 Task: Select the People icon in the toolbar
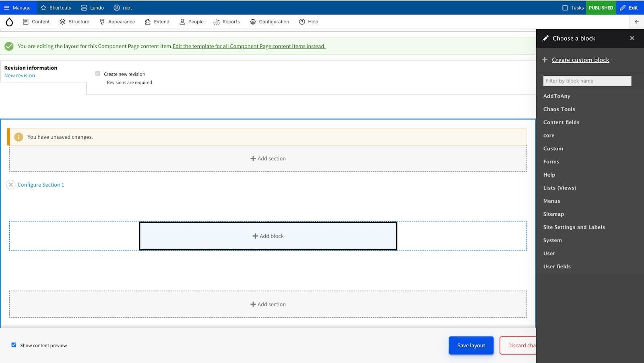pyautogui.click(x=183, y=22)
